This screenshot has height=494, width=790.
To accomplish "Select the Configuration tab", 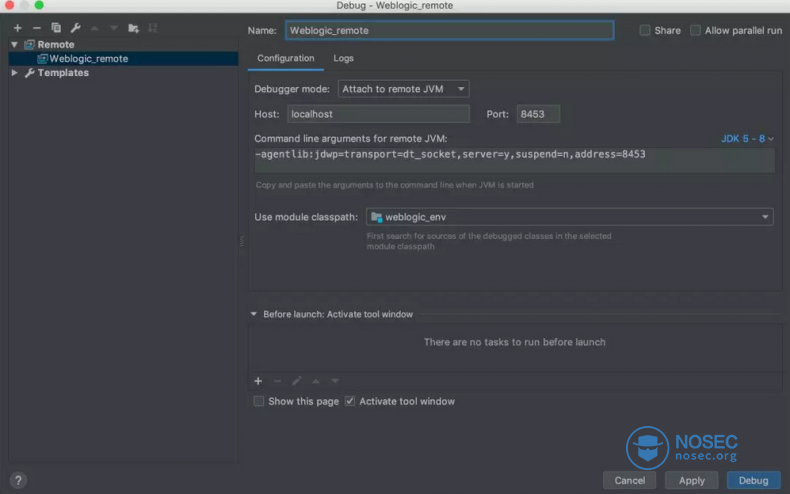I will (x=285, y=58).
